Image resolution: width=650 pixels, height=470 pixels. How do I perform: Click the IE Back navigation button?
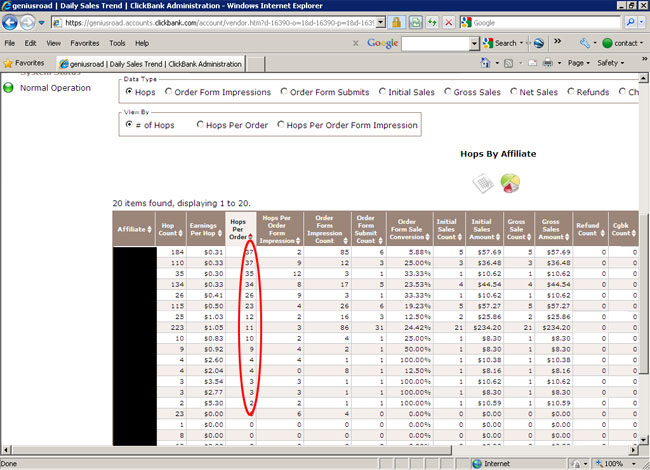(10, 22)
